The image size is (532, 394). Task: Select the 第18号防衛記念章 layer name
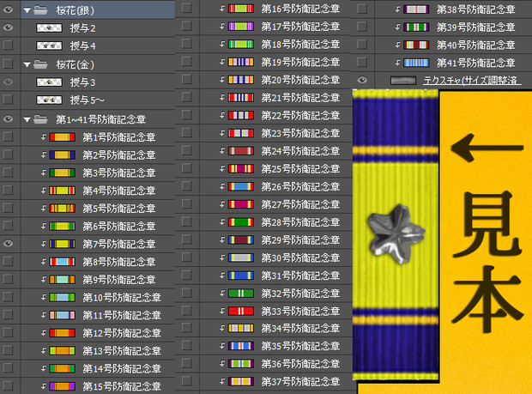pos(300,44)
